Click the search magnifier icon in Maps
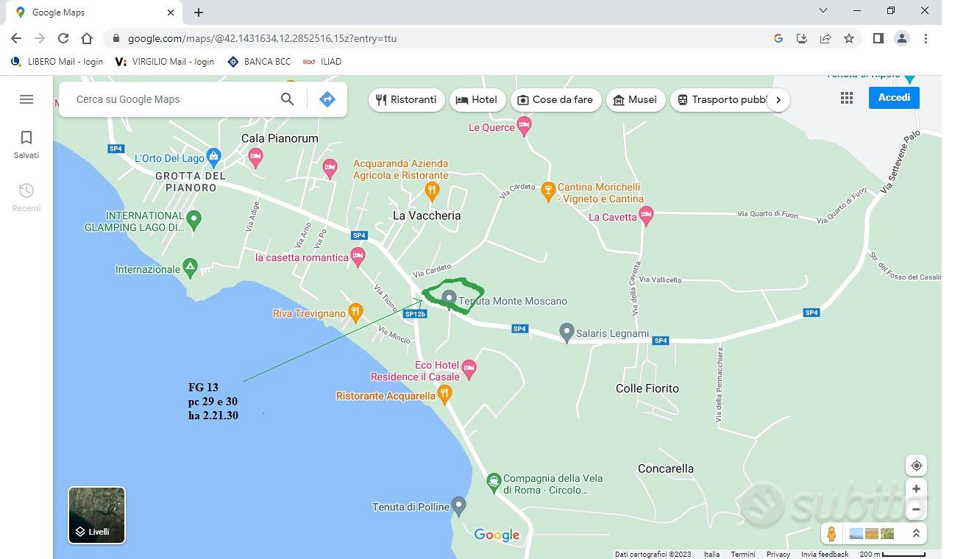The height and width of the screenshot is (559, 980). [288, 99]
